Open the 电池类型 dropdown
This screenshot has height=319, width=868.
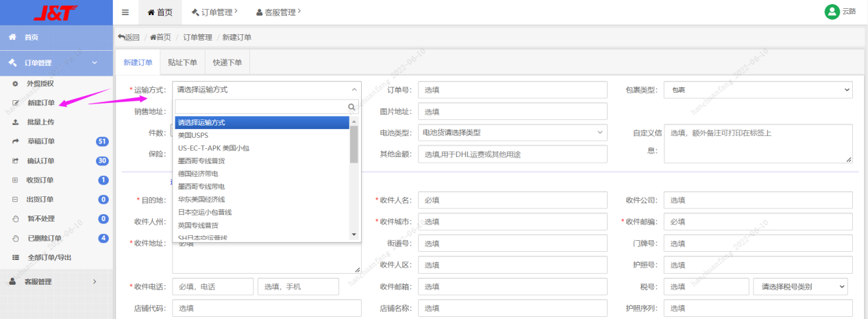coord(512,132)
